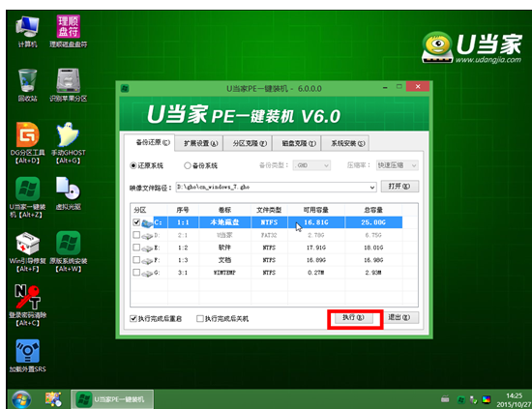The width and height of the screenshot is (532, 409).
Task: Open the 计算机 desktop icon
Action: 27,31
